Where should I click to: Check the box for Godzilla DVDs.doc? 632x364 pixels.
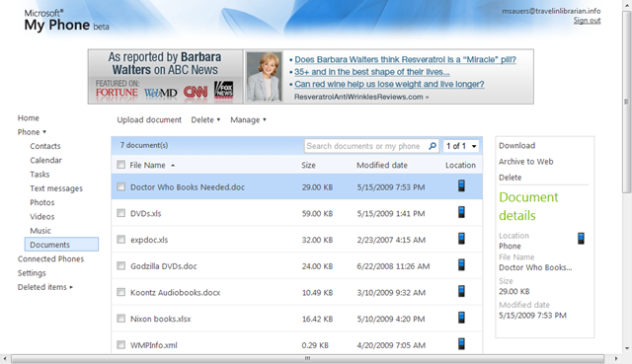pos(120,265)
